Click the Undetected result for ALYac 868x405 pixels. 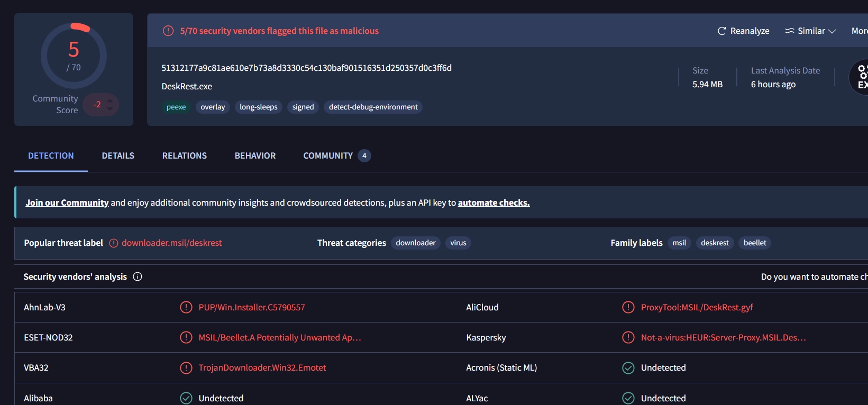(663, 398)
